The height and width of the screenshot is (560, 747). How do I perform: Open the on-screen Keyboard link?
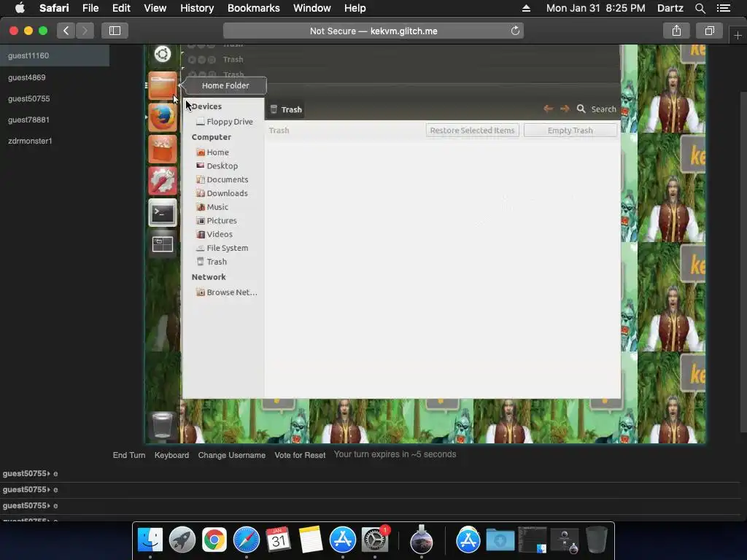click(171, 455)
